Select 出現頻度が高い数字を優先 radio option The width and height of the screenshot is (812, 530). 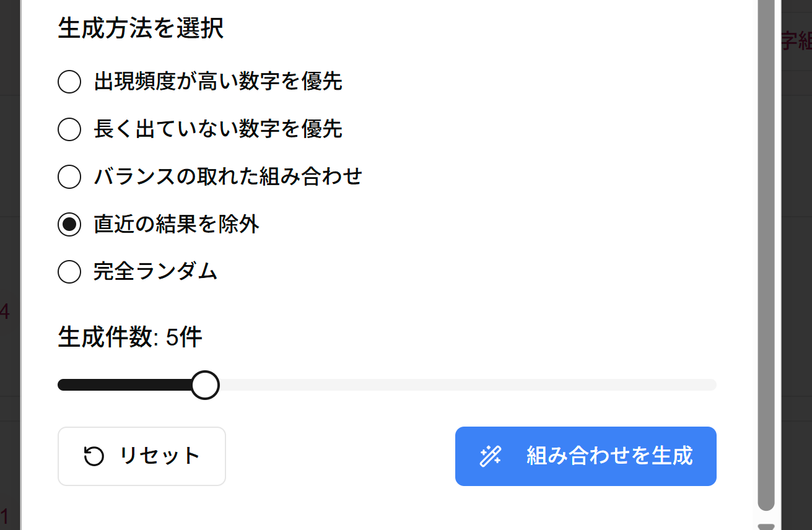pyautogui.click(x=69, y=81)
